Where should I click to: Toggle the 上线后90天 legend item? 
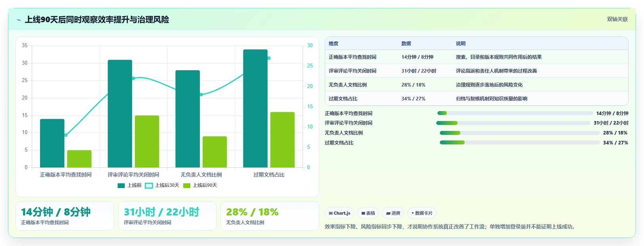(x=200, y=185)
